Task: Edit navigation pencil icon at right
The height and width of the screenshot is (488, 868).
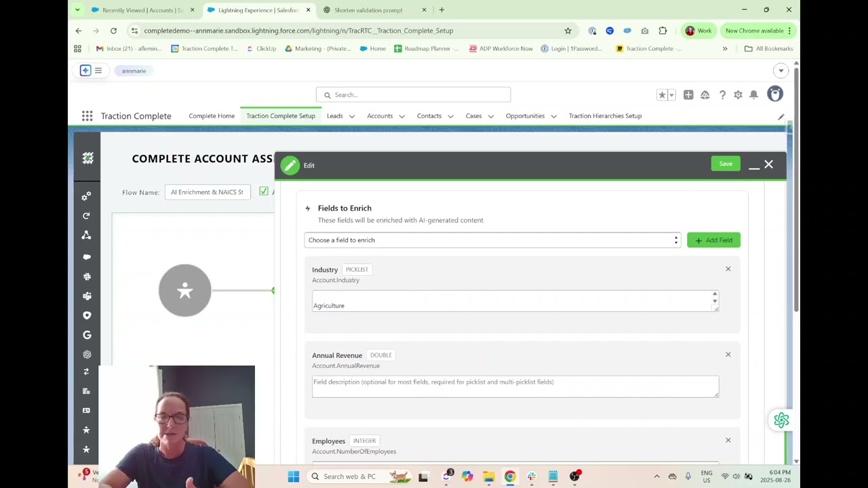Action: point(781,117)
